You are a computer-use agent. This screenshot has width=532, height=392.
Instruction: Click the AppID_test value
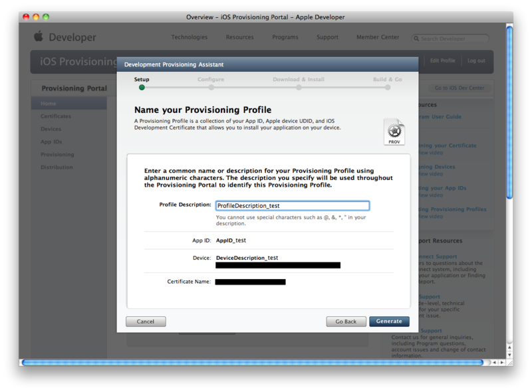click(231, 241)
